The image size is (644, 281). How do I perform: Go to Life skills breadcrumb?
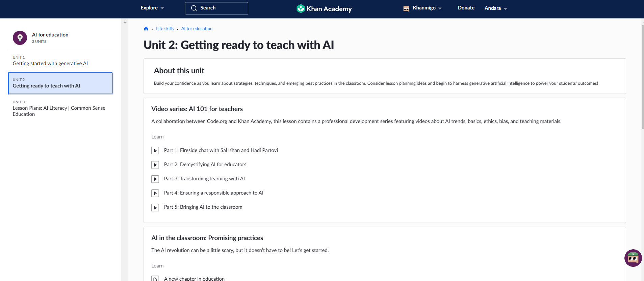point(165,29)
